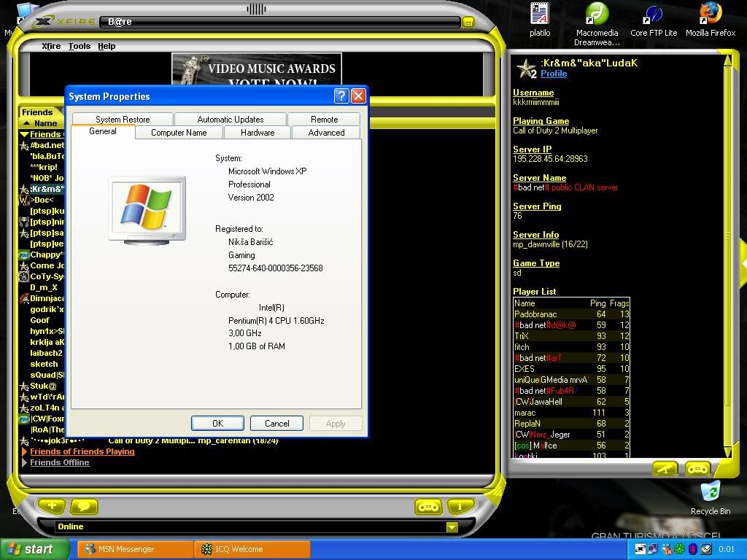Image resolution: width=747 pixels, height=560 pixels.
Task: Expand the Friends Offline triangle
Action: pyautogui.click(x=24, y=462)
